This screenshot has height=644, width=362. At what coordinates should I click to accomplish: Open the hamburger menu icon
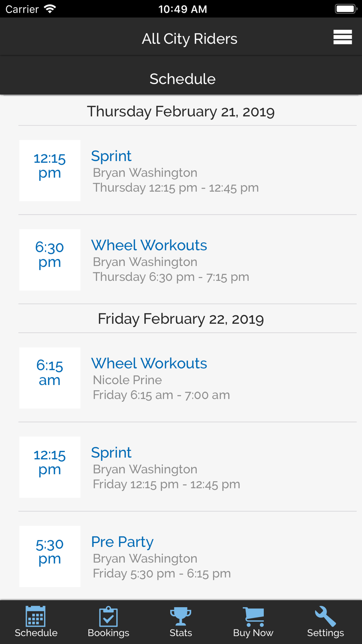point(342,37)
